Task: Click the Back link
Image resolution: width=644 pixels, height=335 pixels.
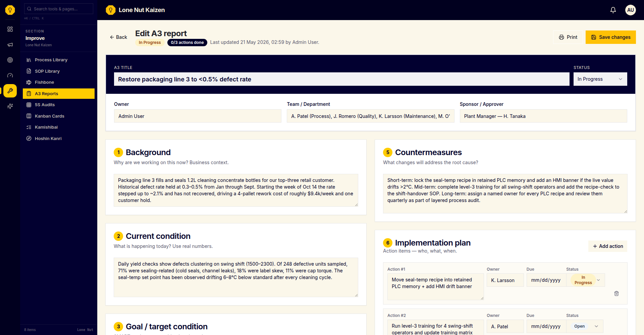Action: tap(118, 37)
